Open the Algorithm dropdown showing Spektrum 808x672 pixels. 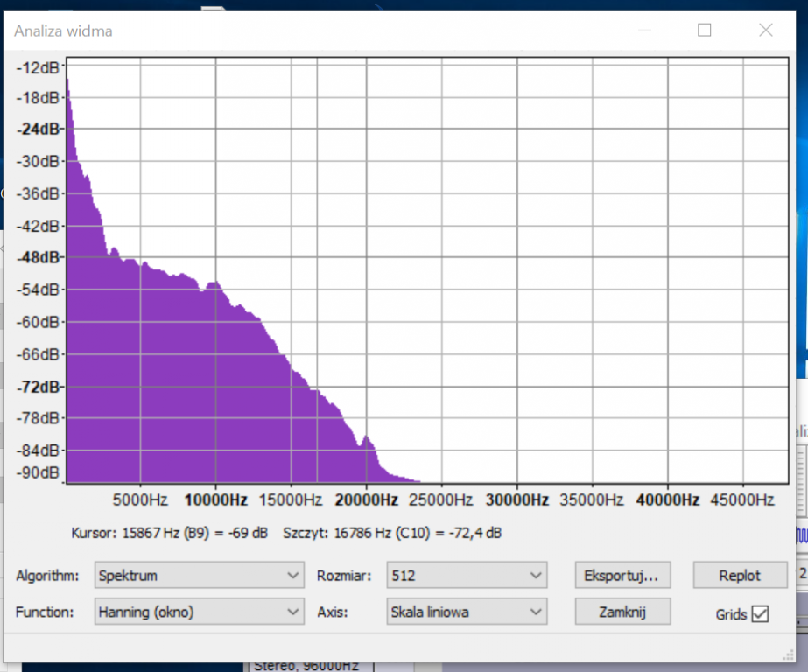coord(199,575)
